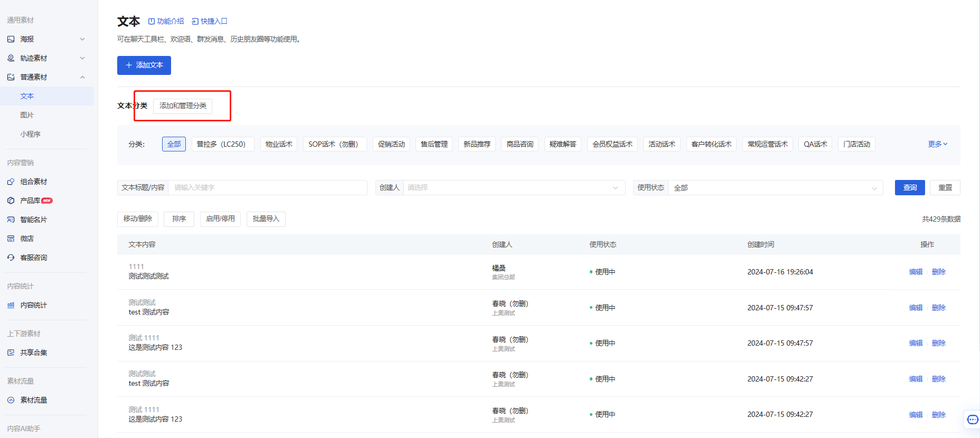This screenshot has width=980, height=438.
Task: Click 编辑 for the 19:26:04 row
Action: [916, 272]
